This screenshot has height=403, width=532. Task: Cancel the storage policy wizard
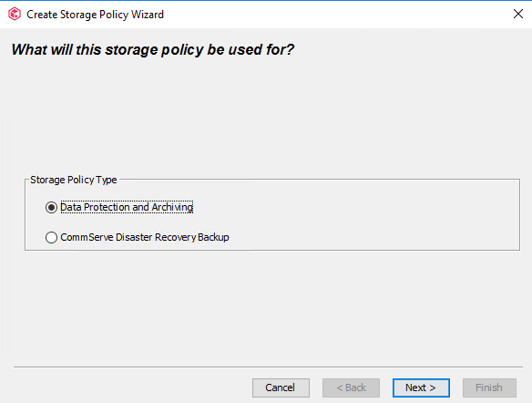281,387
